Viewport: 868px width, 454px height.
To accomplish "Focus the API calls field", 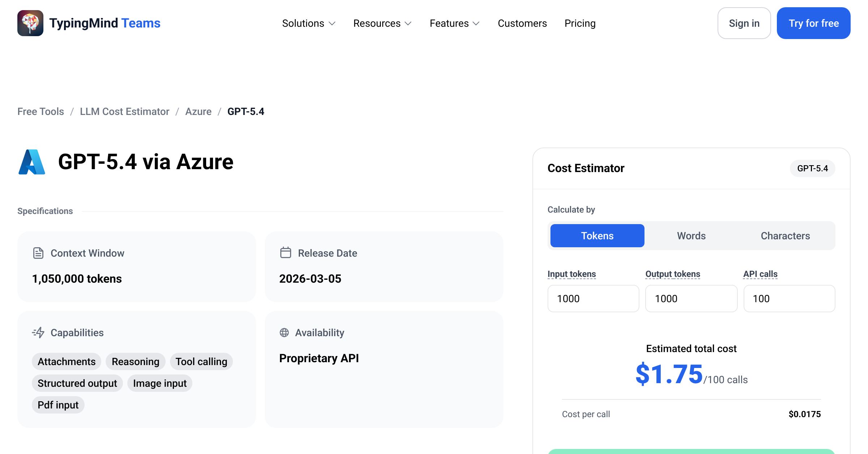I will 790,299.
